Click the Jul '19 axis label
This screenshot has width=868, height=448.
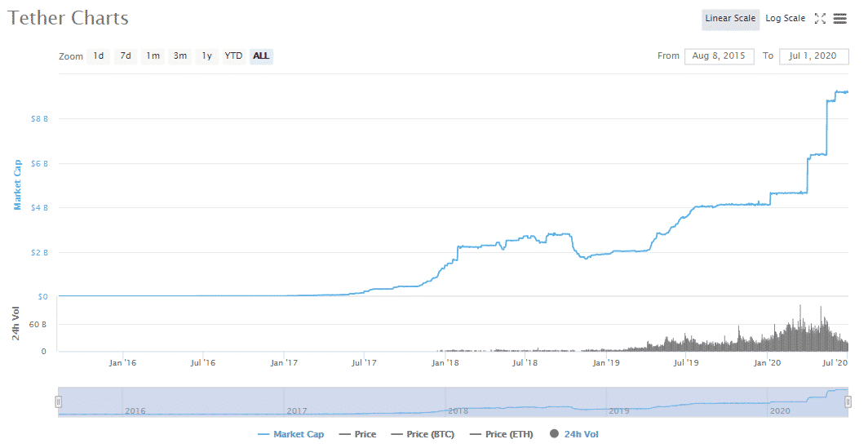(x=686, y=362)
